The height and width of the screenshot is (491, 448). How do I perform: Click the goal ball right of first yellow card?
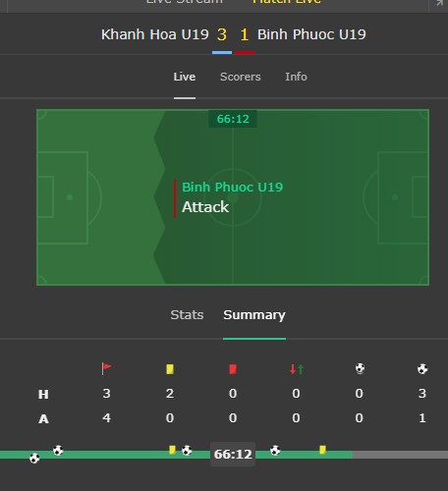point(187,451)
